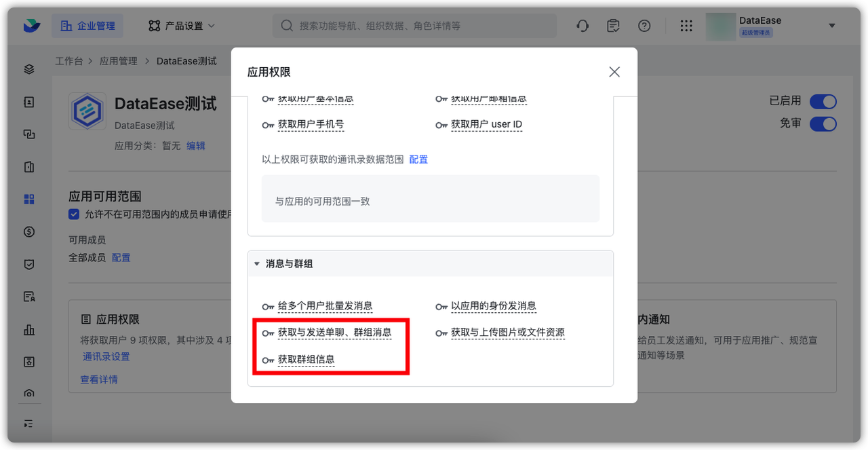Viewport: 868px width, 450px height.
Task: Open the nine-dot app launcher grid
Action: 686,26
